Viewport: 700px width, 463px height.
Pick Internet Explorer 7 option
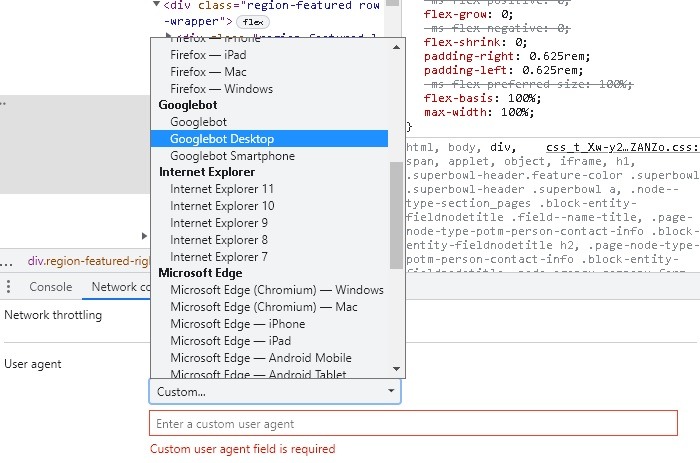pyautogui.click(x=219, y=257)
